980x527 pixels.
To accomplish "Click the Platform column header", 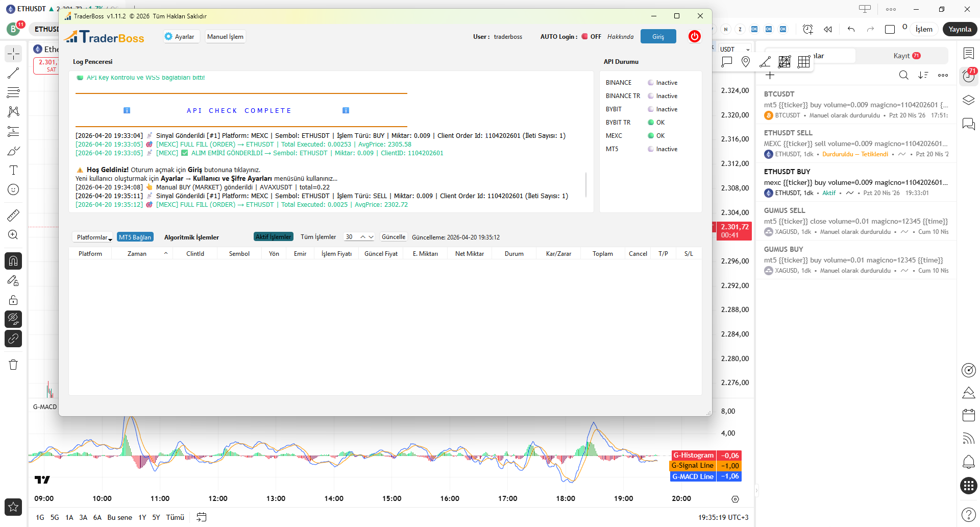I will tap(90, 254).
